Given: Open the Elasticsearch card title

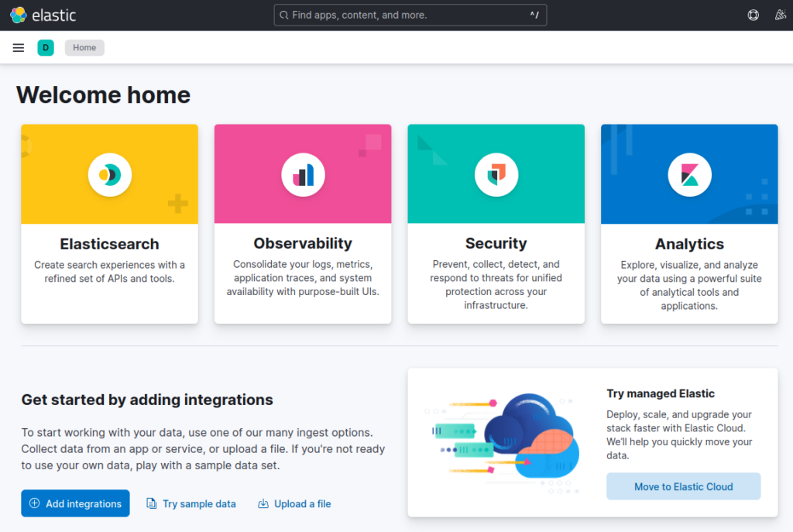Looking at the screenshot, I should point(110,244).
